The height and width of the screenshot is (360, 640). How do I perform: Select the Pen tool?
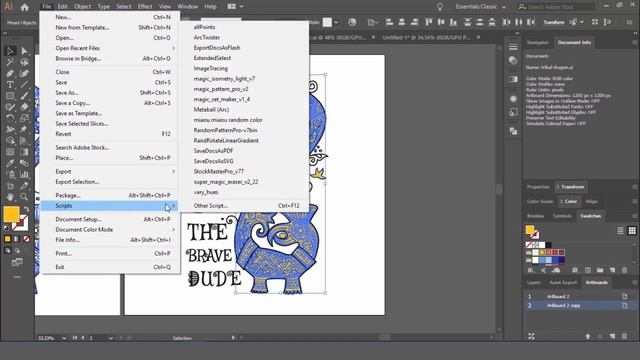pos(10,73)
